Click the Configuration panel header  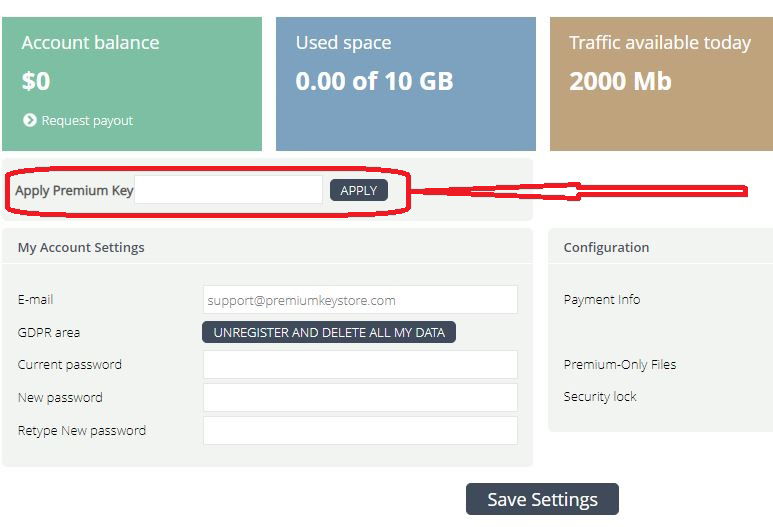coord(606,247)
